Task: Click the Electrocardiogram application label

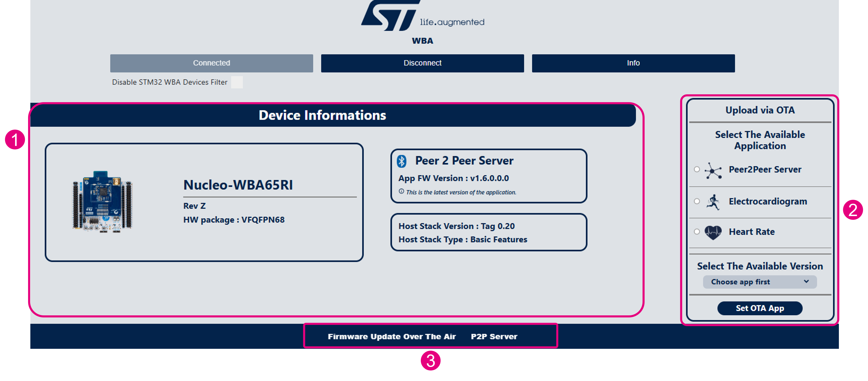Action: point(768,201)
